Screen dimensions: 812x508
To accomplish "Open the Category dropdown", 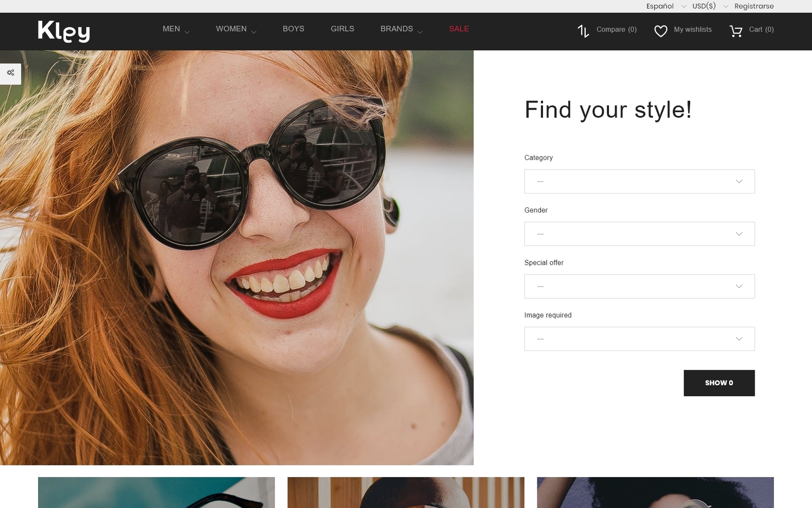I will [639, 181].
